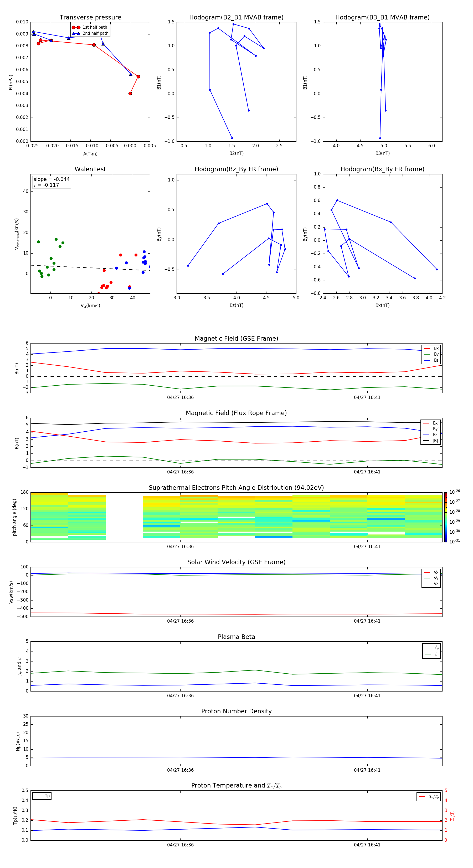Click the lowest point of B2_B1 hodogram
This screenshot has width=473, height=868.
pyautogui.click(x=232, y=138)
